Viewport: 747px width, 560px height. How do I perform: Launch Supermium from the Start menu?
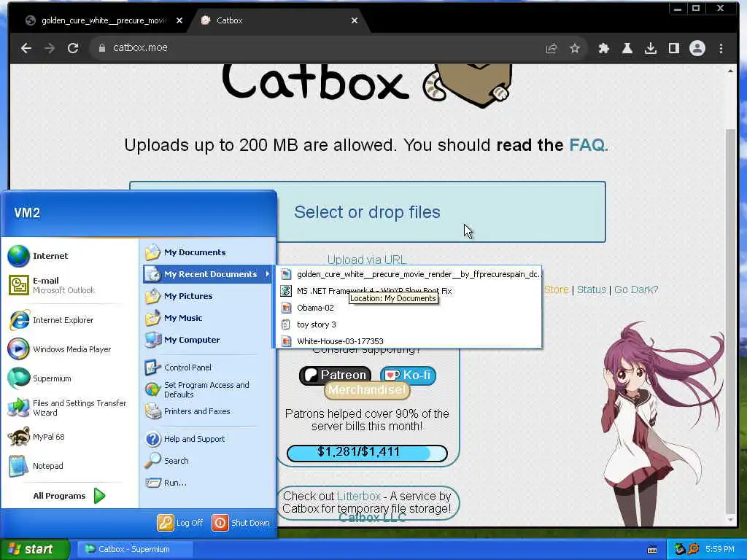click(69, 378)
